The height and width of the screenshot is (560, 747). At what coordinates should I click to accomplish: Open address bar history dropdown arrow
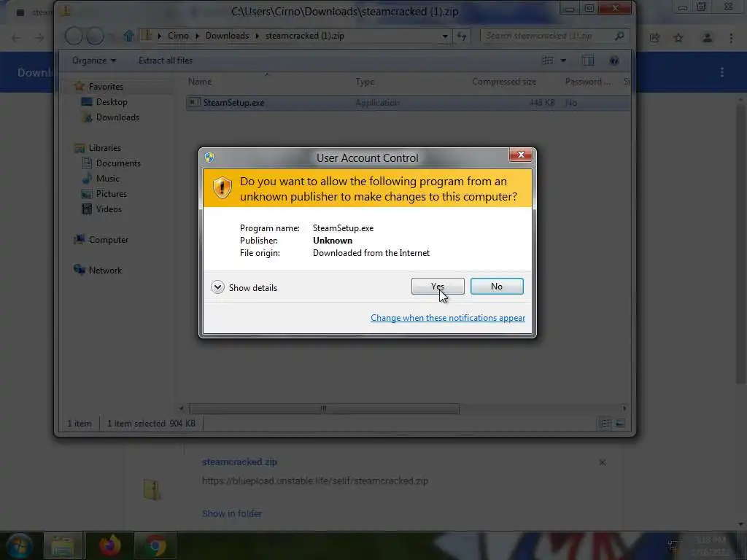tap(444, 36)
